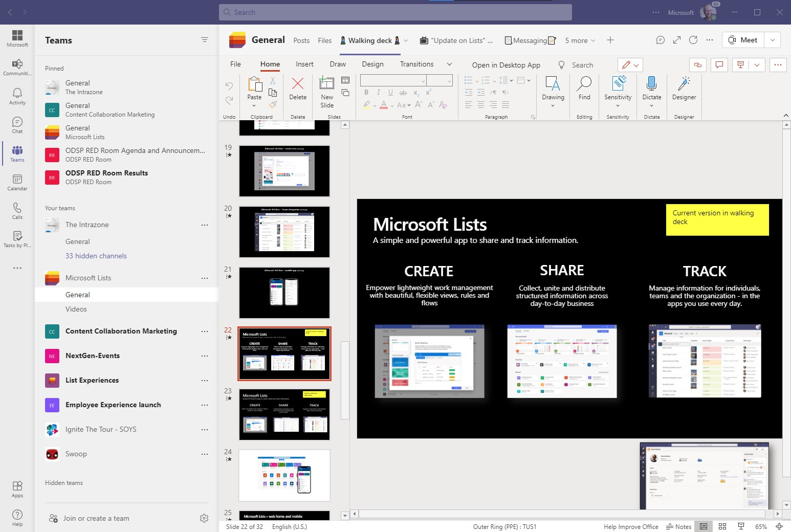791x532 pixels.
Task: Open the 33 hidden channels link
Action: (96, 256)
